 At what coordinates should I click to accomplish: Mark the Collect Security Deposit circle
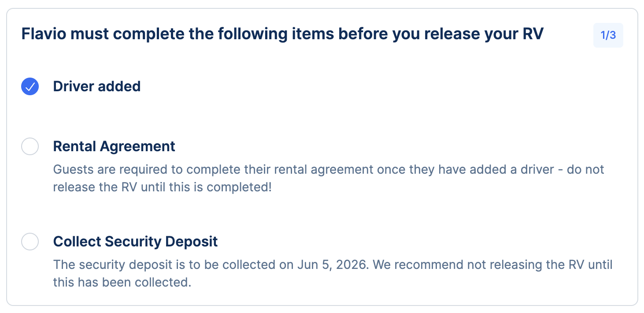[x=30, y=242]
